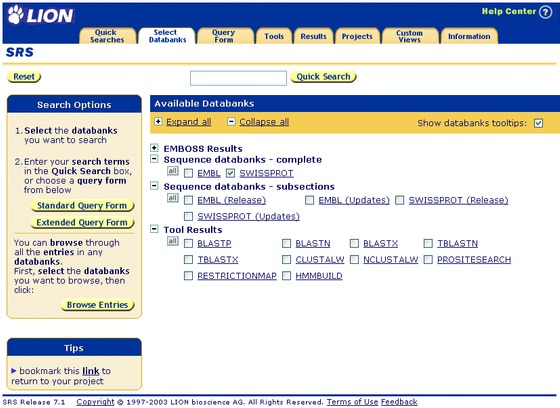Collapse Sequence databanks - subsections group
Screen dimensions: 560x408
coord(154,186)
